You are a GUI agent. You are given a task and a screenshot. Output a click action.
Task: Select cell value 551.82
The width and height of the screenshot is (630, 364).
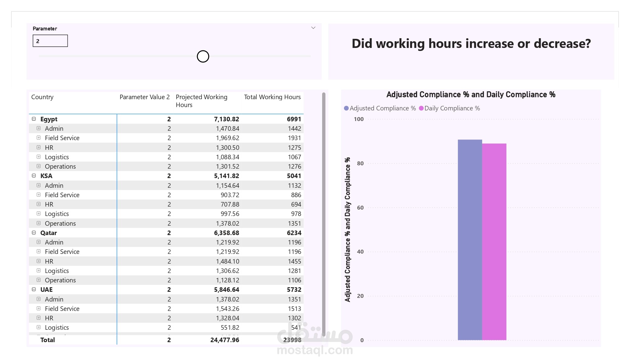[230, 328]
